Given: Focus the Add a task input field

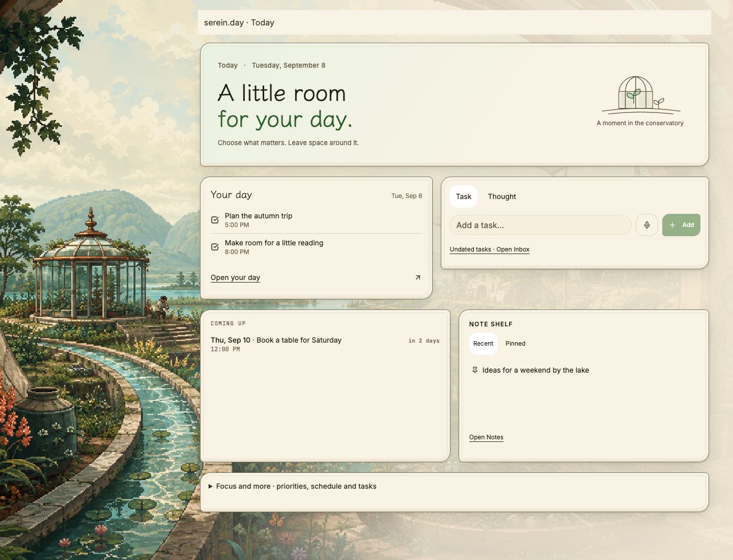Looking at the screenshot, I should [x=541, y=225].
